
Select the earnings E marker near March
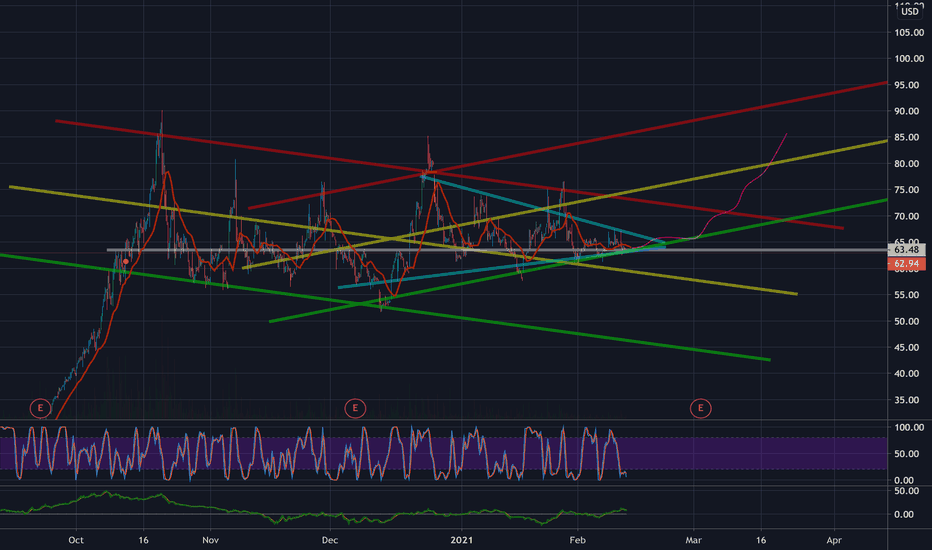(x=700, y=408)
